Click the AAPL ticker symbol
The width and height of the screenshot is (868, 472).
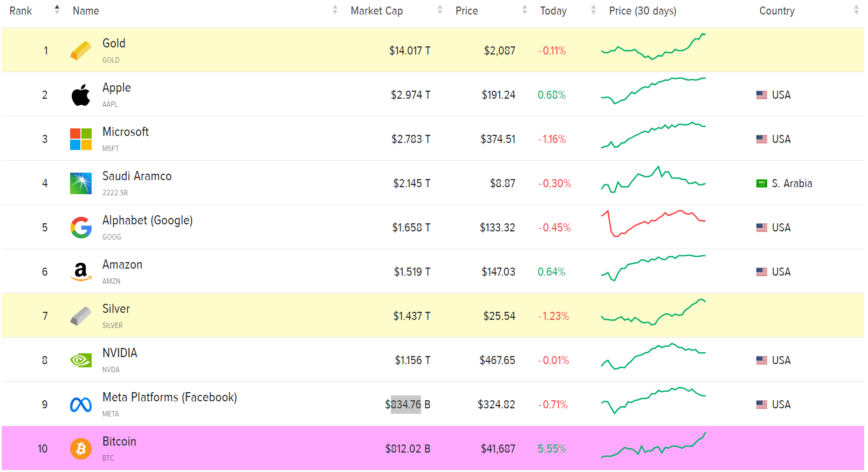110,105
